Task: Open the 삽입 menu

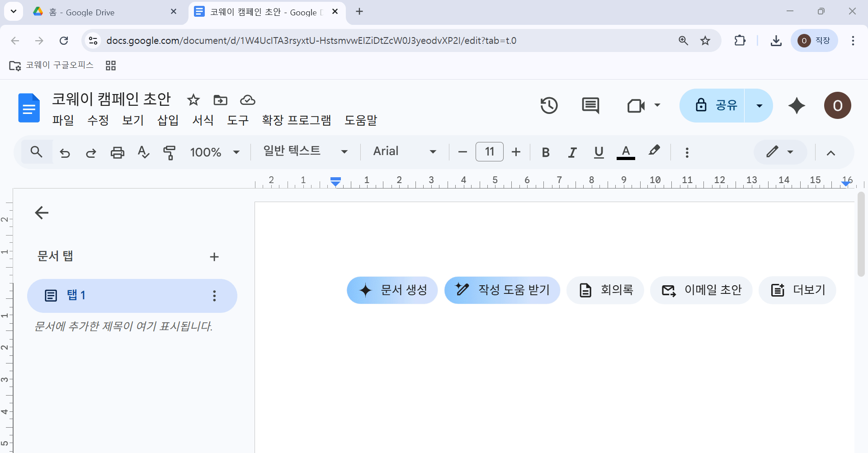Action: coord(168,120)
